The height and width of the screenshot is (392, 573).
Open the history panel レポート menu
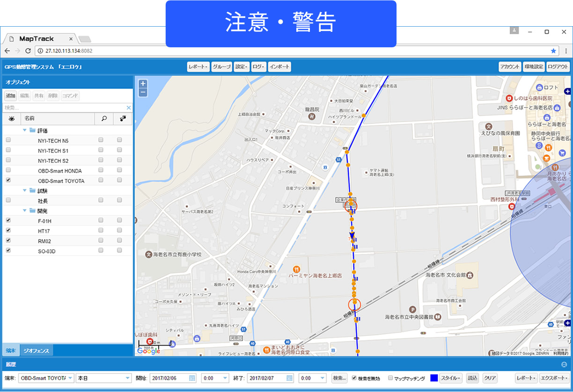tap(527, 378)
